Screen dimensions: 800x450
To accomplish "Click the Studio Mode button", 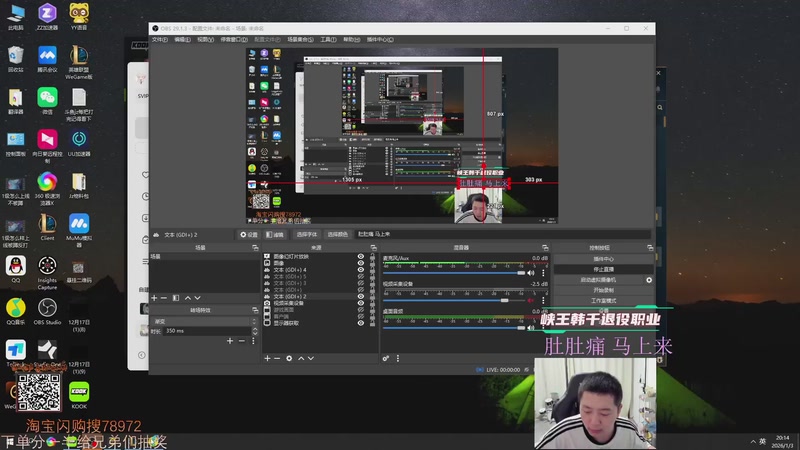I will click(x=604, y=301).
